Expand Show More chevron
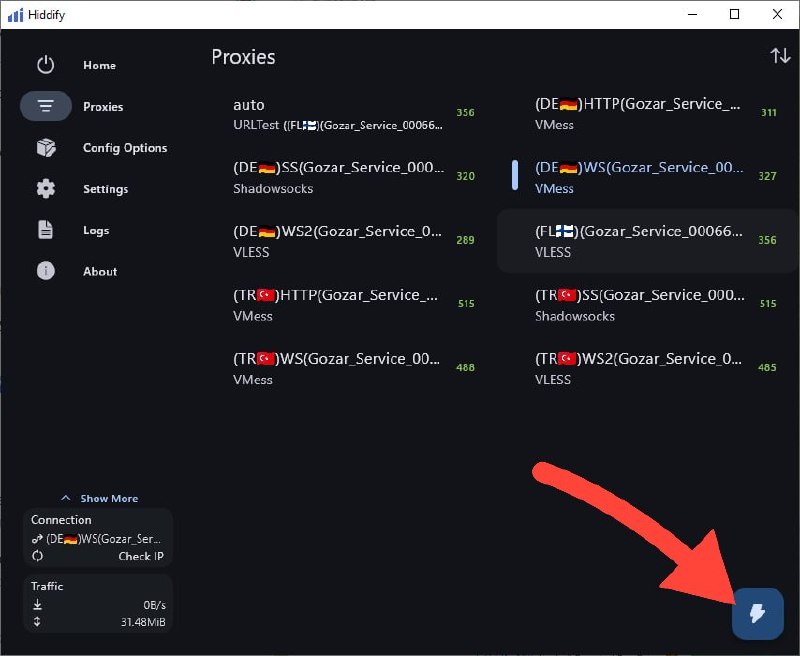800x656 pixels. tap(65, 498)
